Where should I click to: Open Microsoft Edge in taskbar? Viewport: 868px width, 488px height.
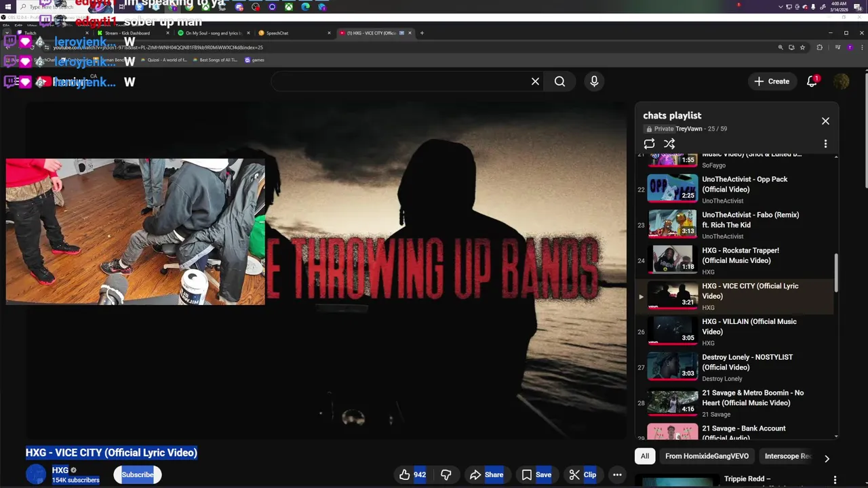pyautogui.click(x=305, y=7)
